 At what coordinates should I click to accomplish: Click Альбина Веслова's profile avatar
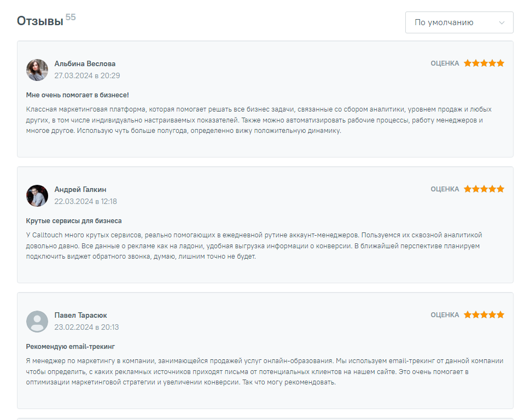click(37, 69)
